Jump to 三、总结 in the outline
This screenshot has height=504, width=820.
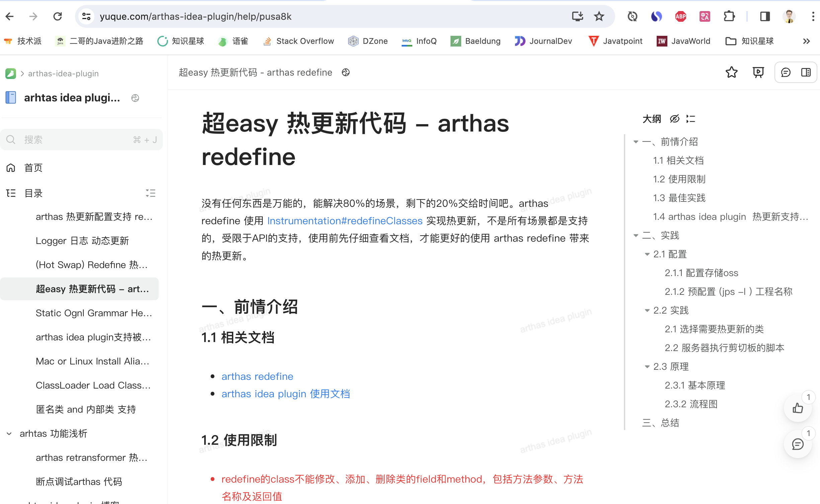pyautogui.click(x=661, y=423)
